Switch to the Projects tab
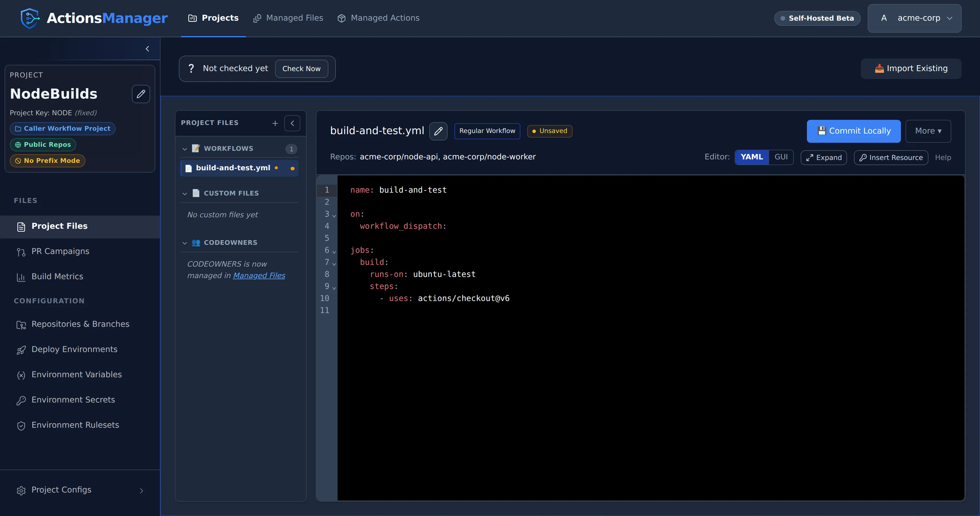This screenshot has width=980, height=516. 213,18
